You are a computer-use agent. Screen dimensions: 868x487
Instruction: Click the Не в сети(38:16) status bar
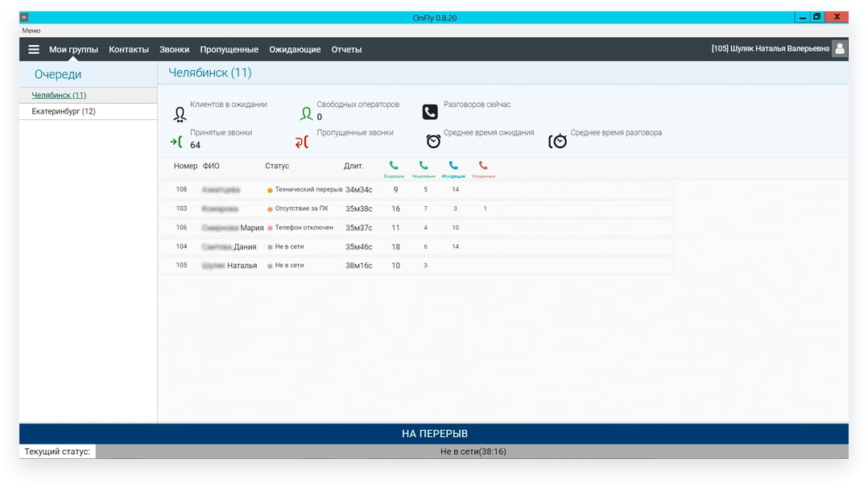pos(472,452)
